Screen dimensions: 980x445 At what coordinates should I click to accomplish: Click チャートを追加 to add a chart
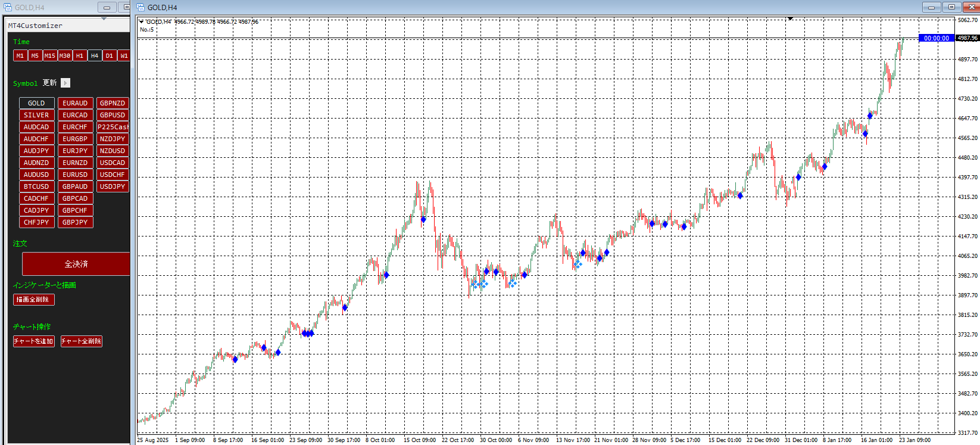[x=33, y=341]
